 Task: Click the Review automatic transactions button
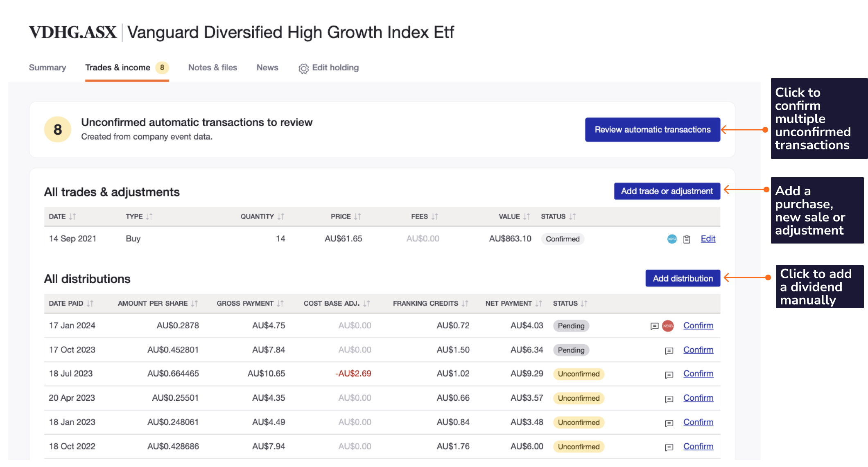click(653, 129)
